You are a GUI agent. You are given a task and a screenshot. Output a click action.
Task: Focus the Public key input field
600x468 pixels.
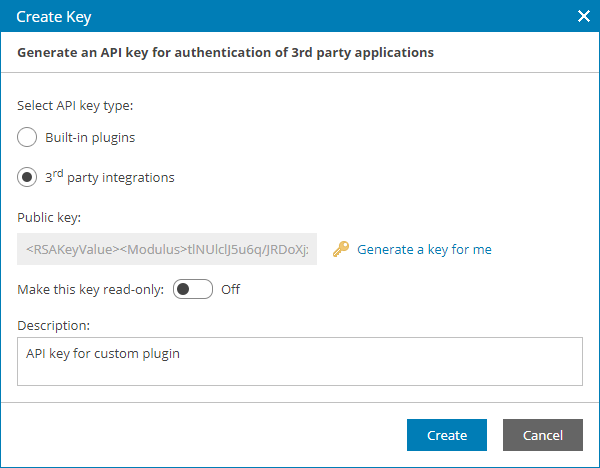167,250
